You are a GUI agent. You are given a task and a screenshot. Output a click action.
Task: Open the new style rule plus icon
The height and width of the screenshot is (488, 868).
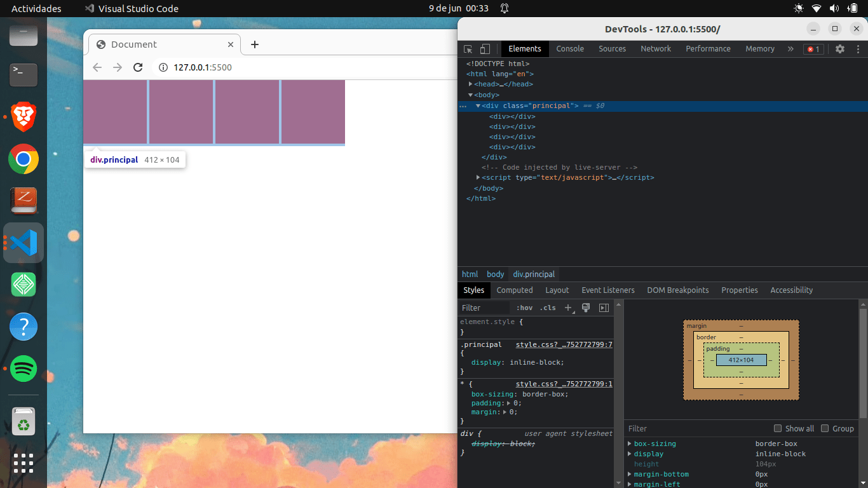(567, 308)
